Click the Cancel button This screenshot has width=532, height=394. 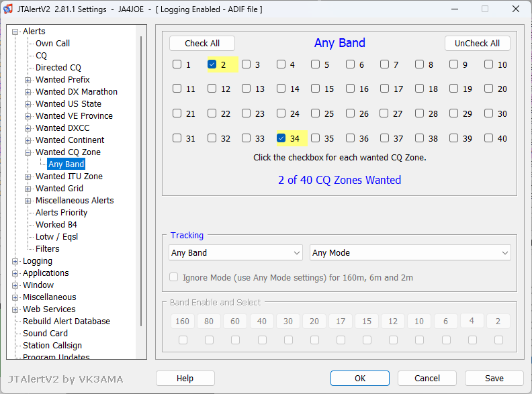tap(427, 378)
